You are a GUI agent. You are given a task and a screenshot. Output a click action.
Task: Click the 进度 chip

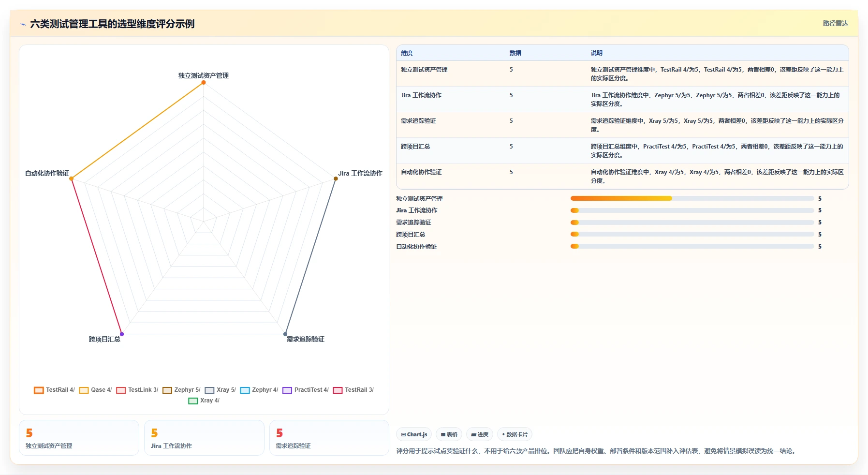(x=480, y=434)
